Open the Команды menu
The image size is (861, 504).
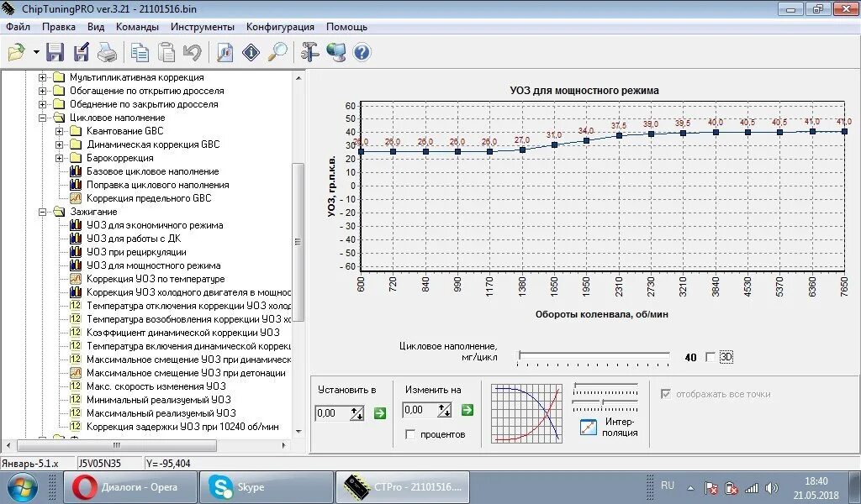pyautogui.click(x=137, y=27)
